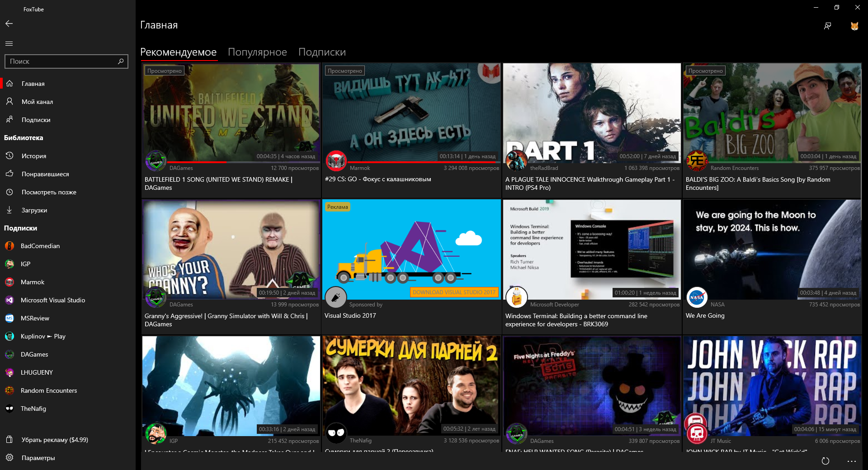The width and height of the screenshot is (868, 470).
Task: Click the back arrow icon
Action: click(9, 23)
